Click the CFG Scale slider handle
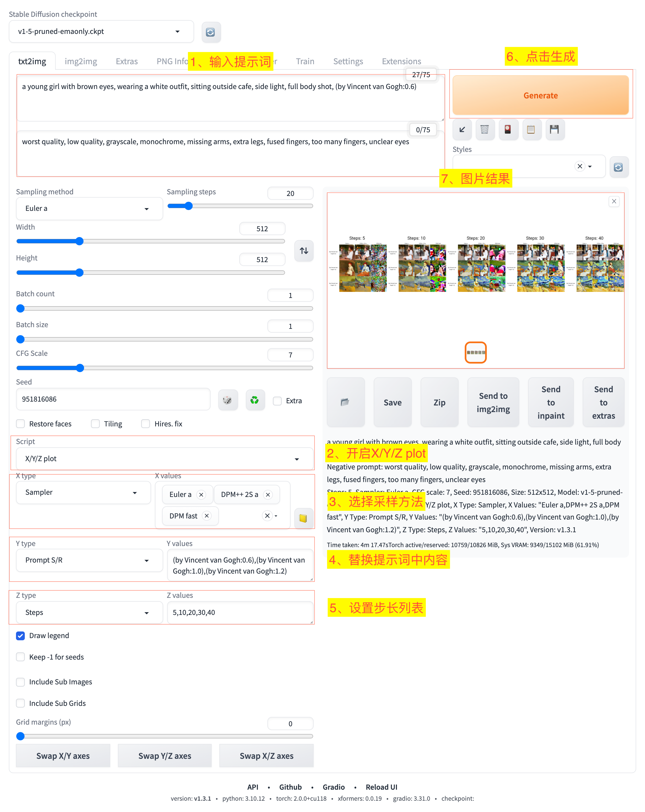Screen dimensions: 645x812 tap(80, 368)
